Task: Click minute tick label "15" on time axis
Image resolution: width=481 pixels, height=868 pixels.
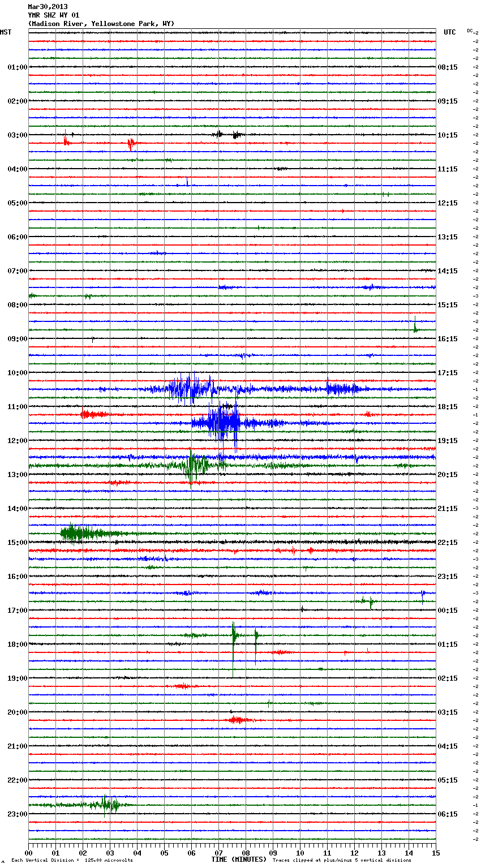Action: point(436,853)
